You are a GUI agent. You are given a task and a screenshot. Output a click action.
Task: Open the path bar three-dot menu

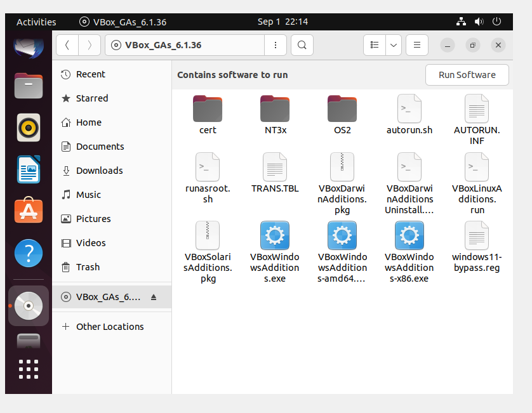click(x=276, y=45)
